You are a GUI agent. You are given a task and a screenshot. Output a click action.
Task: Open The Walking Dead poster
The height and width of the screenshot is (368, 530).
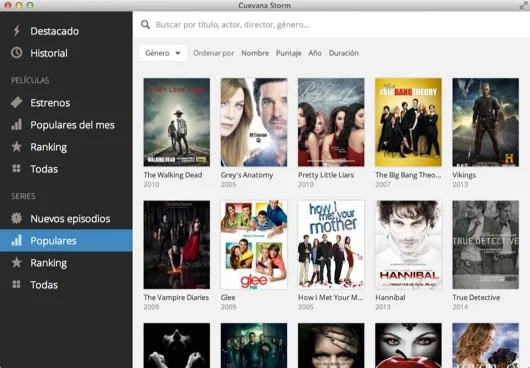(176, 122)
